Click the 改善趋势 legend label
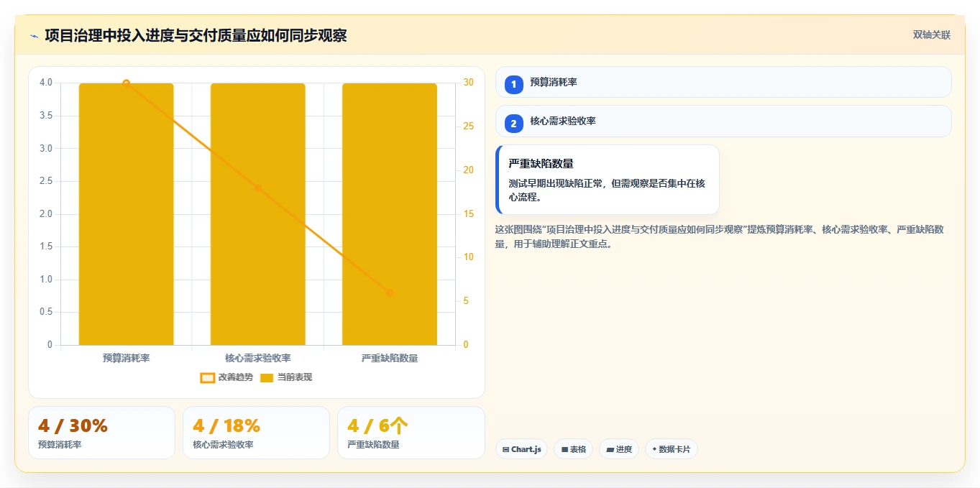 pos(236,377)
